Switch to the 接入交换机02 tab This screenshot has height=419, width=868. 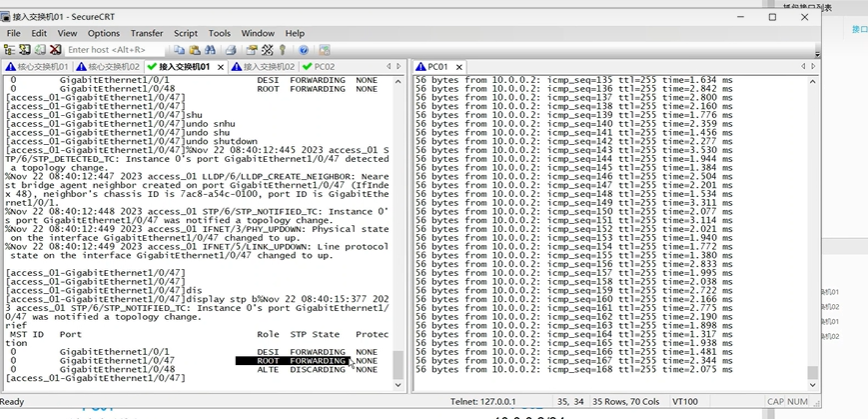[264, 67]
